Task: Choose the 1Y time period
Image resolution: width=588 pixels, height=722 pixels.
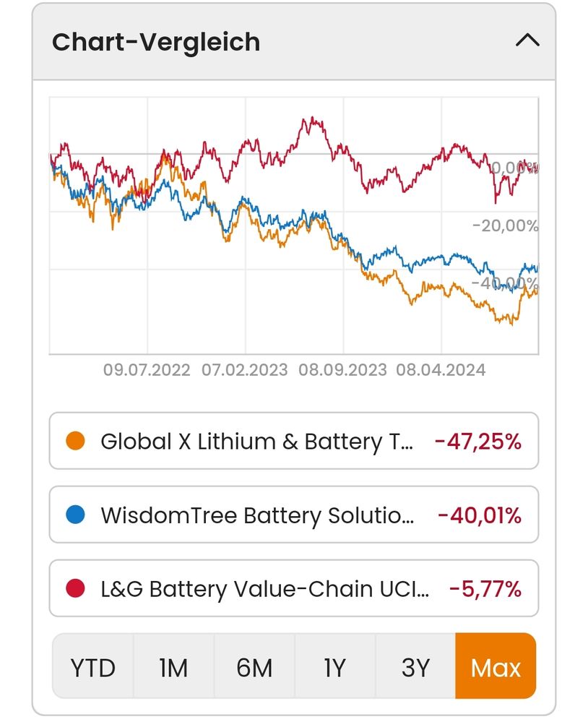Action: tap(334, 667)
